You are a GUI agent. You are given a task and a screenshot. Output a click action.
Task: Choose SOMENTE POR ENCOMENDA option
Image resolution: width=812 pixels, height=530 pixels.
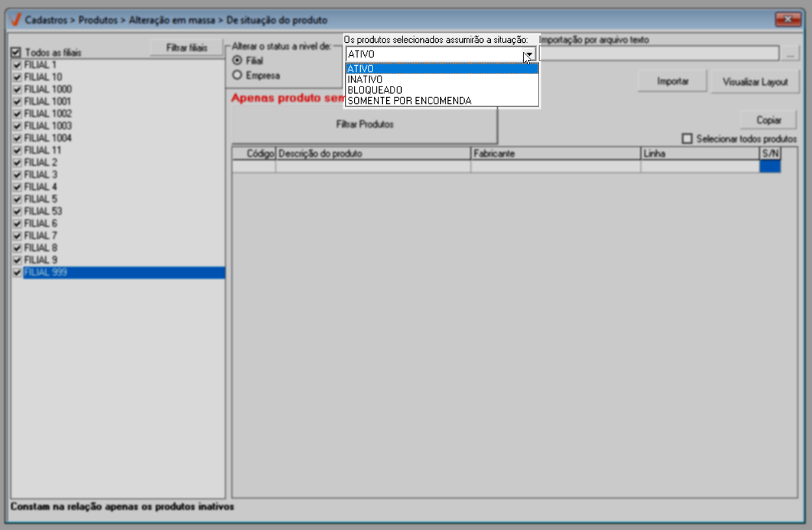tap(442, 101)
